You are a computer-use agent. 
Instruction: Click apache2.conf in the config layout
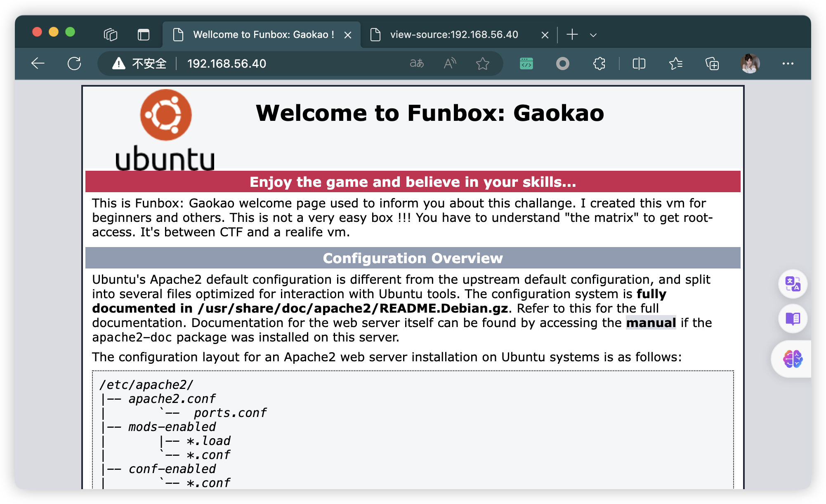[172, 399]
